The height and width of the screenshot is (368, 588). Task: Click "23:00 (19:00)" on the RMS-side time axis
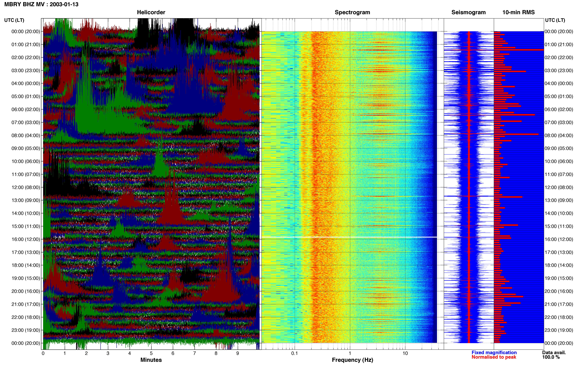tap(559, 330)
